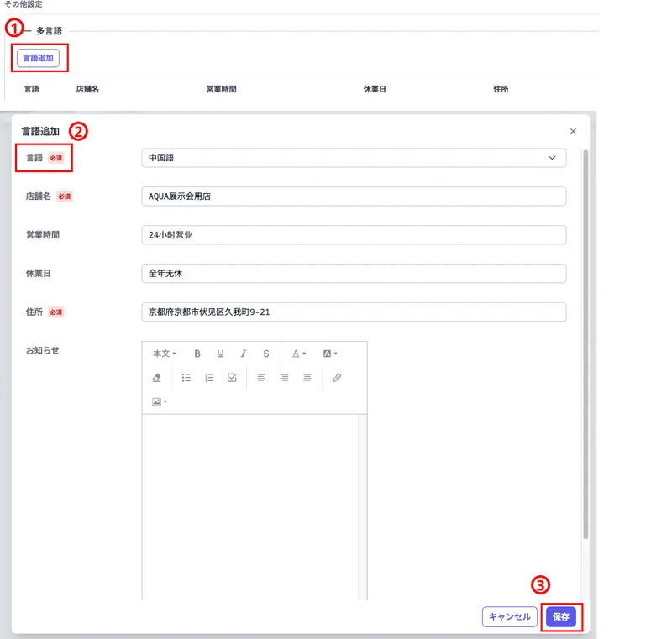Toggle bold formatting
The width and height of the screenshot is (672, 639).
(x=197, y=353)
